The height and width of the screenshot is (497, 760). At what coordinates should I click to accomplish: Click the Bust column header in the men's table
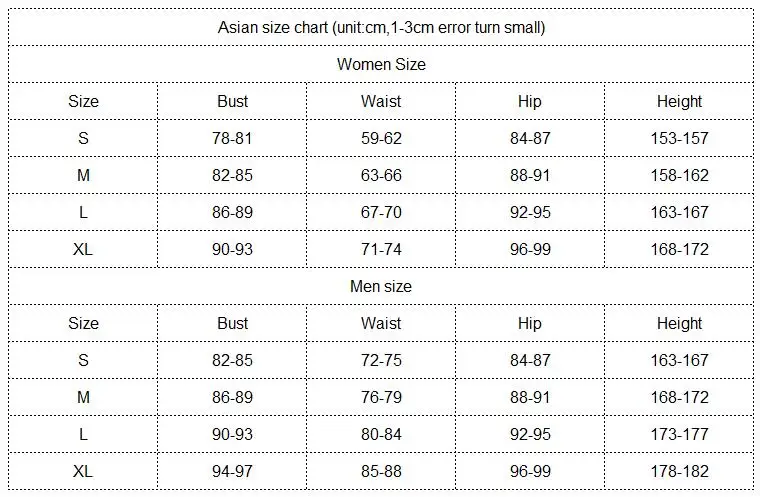coord(232,323)
